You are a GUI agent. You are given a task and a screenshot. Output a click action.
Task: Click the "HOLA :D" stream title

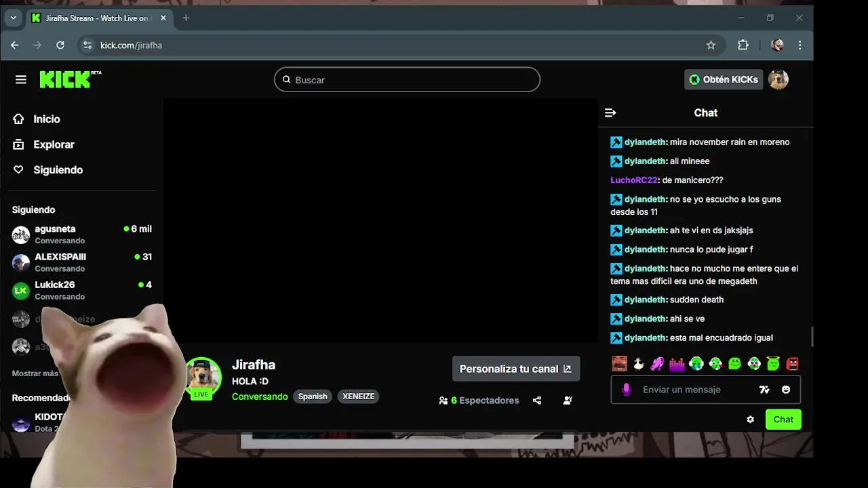(250, 382)
